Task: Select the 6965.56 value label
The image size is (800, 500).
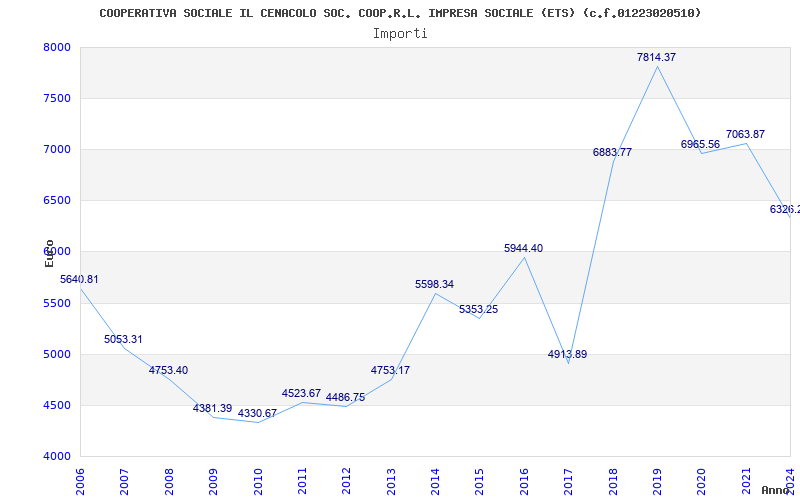Action: click(x=700, y=145)
